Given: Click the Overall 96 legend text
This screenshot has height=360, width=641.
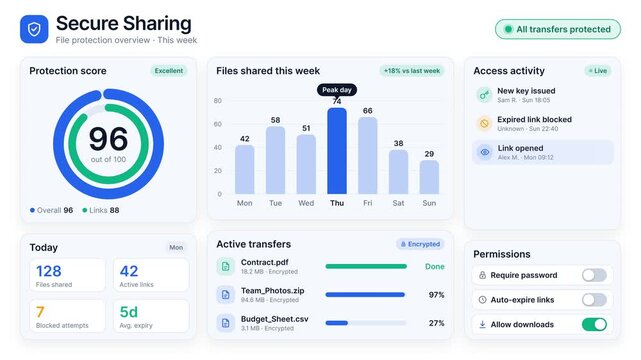Looking at the screenshot, I should [55, 210].
